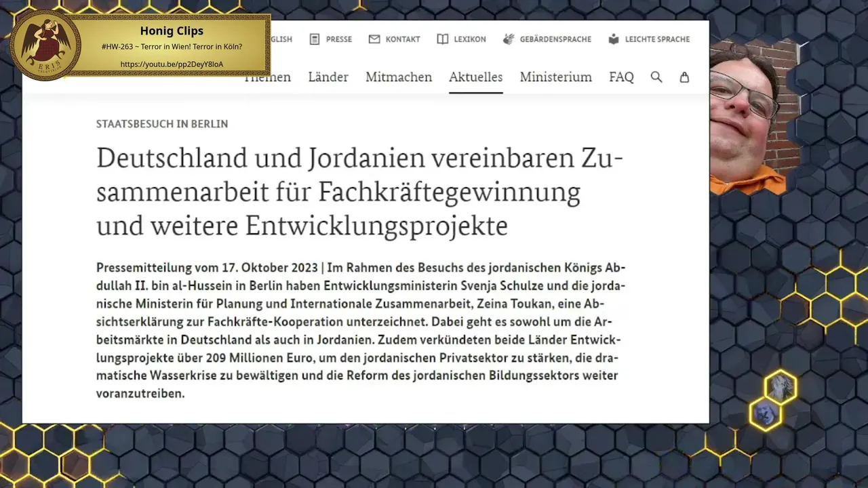Click the headline 'Deutschland und Jordanien vereinbaren'
Image resolution: width=868 pixels, height=488 pixels.
(337, 158)
